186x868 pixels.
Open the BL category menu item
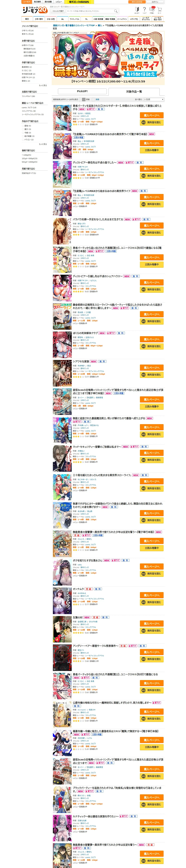(x=62, y=19)
